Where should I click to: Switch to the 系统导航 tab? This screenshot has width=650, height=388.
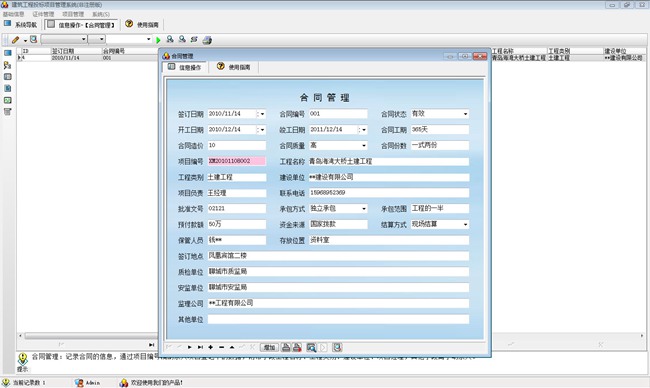(21, 24)
